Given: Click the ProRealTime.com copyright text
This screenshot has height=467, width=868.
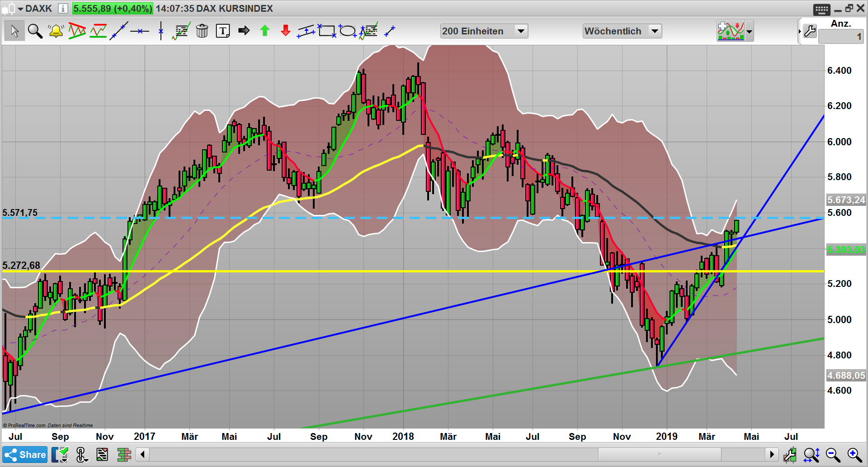Looking at the screenshot, I should coord(24,425).
